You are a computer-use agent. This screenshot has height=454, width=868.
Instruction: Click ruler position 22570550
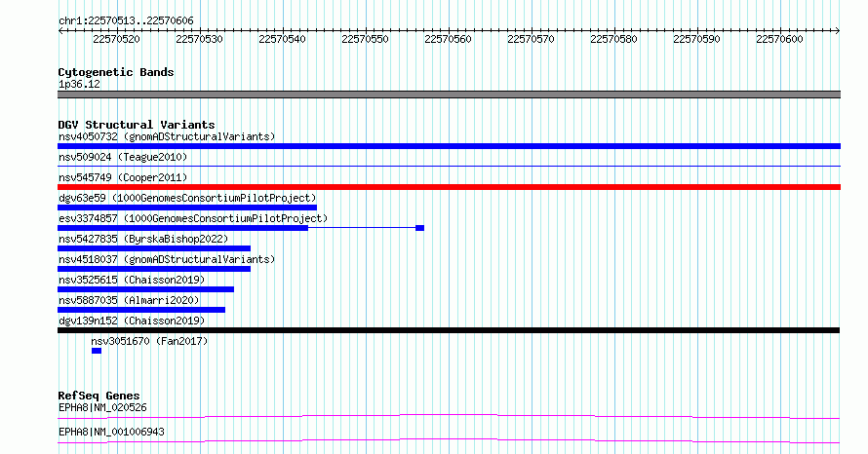366,39
